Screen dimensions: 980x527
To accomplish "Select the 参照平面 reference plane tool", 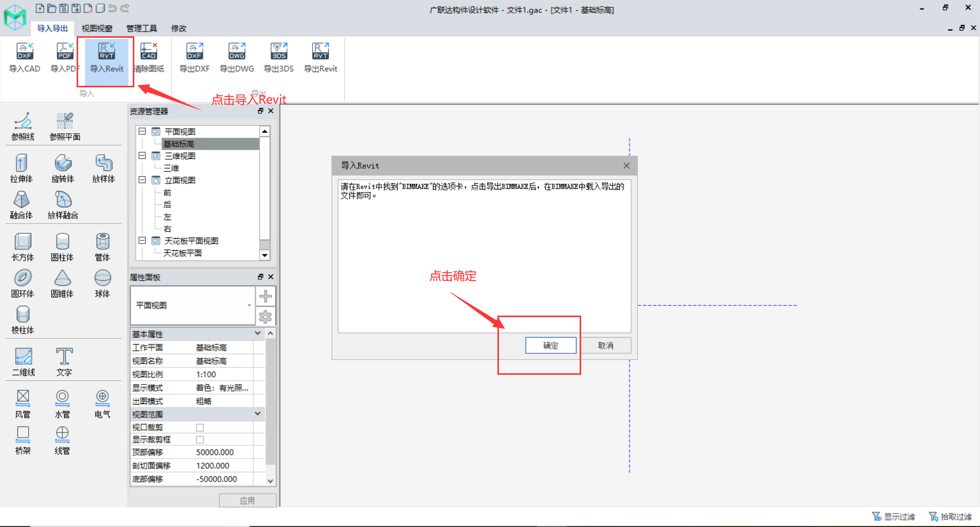I will 65,127.
